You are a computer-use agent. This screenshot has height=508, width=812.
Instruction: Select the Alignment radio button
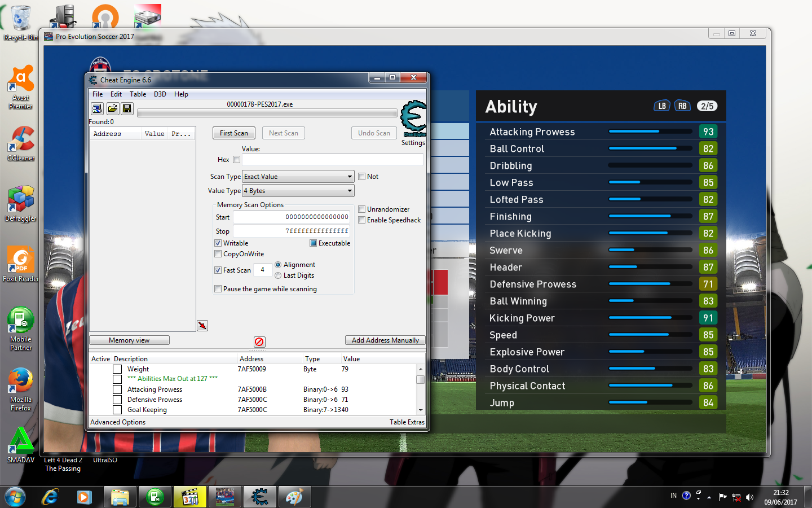(278, 265)
